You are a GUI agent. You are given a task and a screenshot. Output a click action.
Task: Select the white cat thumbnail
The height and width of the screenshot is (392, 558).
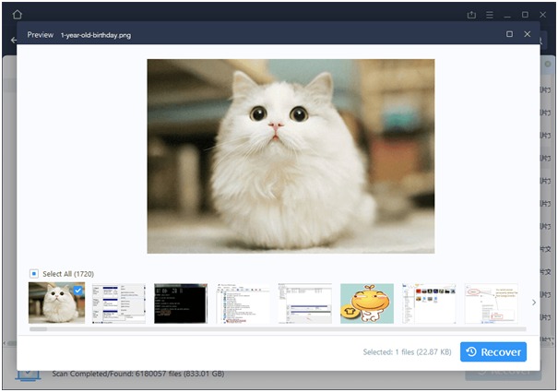pos(56,303)
